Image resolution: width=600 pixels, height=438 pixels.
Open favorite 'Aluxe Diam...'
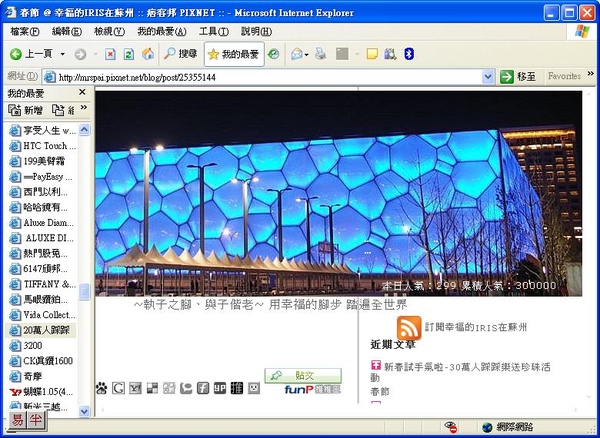click(x=42, y=223)
